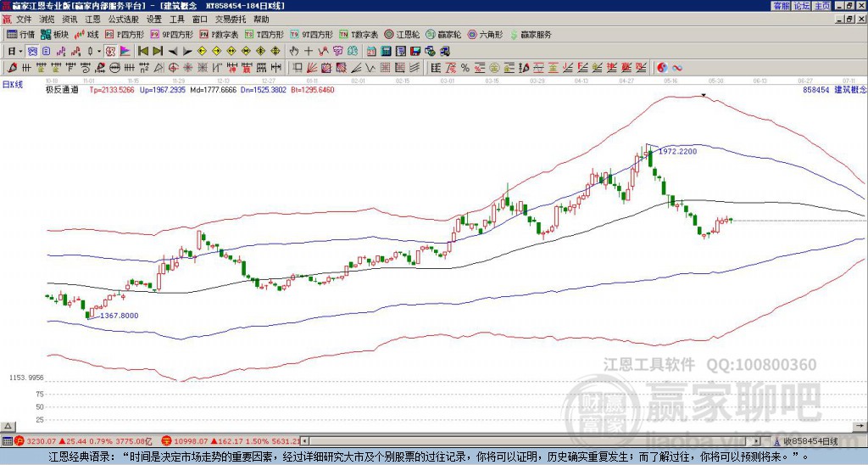Click the 1972.2200 high price label

coord(677,151)
